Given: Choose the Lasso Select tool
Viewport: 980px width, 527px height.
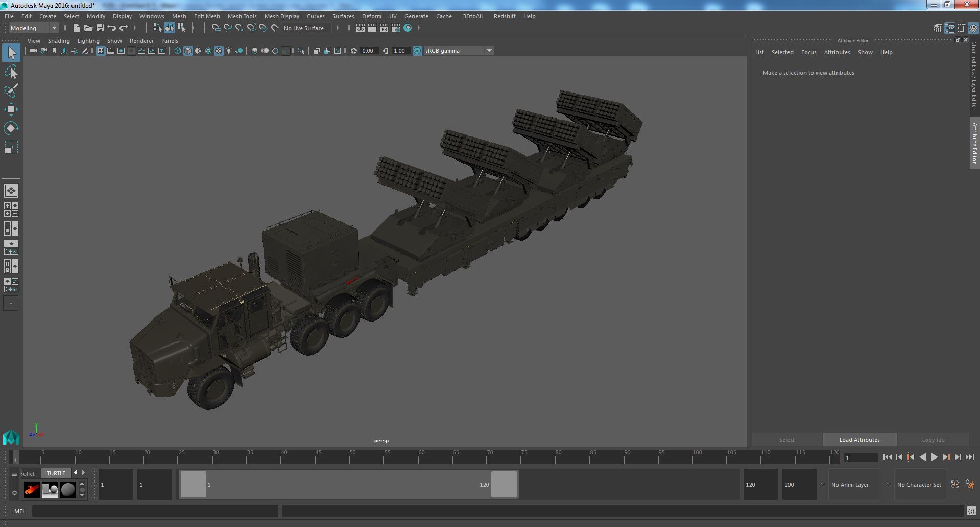Looking at the screenshot, I should (11, 72).
